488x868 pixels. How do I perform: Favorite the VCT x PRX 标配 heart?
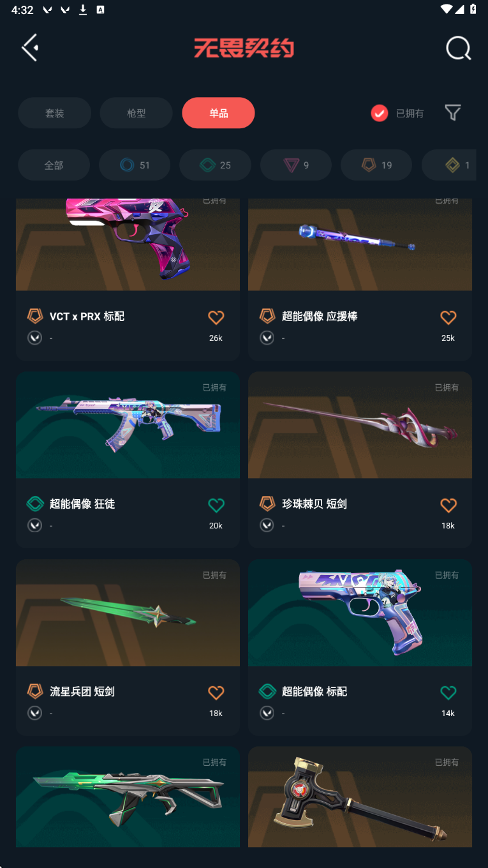tap(216, 317)
